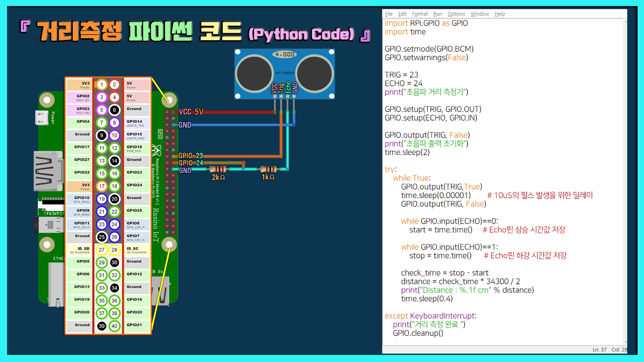Open the Window menu

pyautogui.click(x=479, y=14)
